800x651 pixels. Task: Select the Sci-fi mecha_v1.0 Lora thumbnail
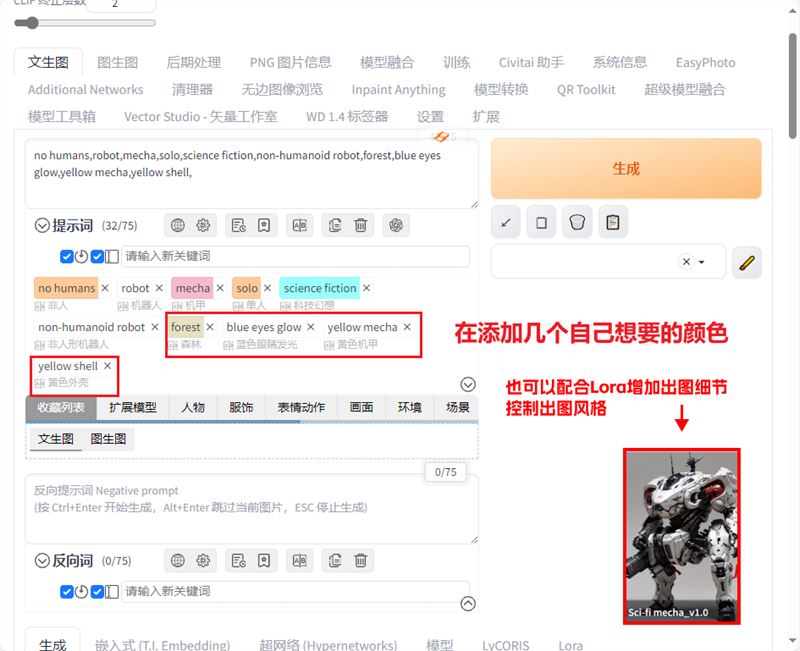point(682,536)
